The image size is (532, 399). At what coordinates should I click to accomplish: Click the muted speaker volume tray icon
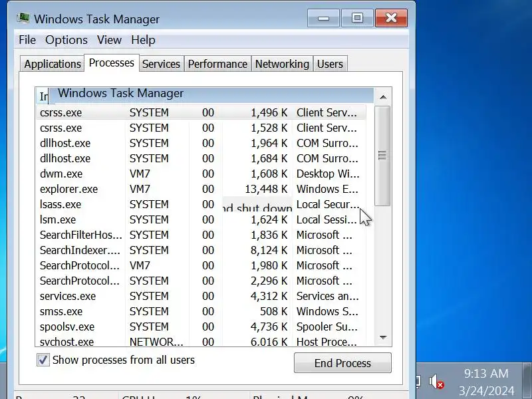pos(436,382)
